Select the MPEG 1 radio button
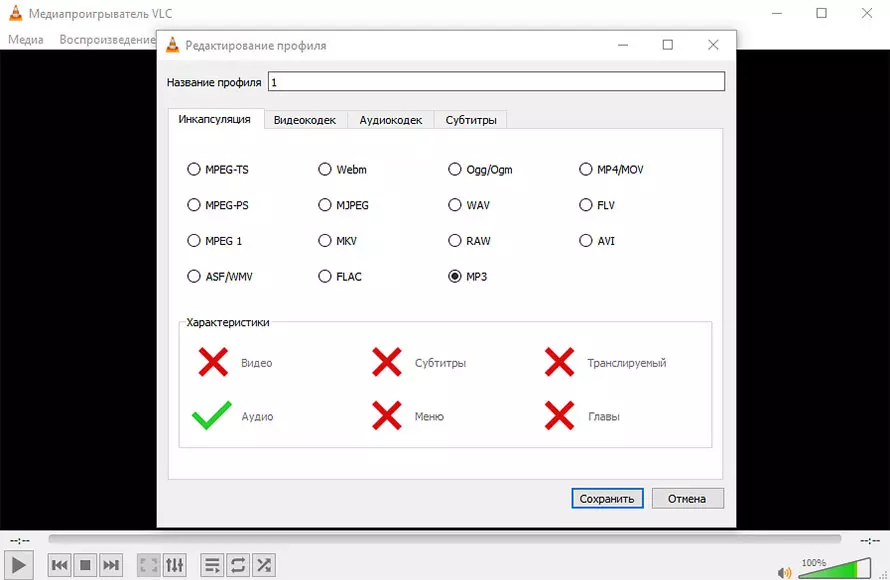The image size is (890, 580). coord(194,241)
